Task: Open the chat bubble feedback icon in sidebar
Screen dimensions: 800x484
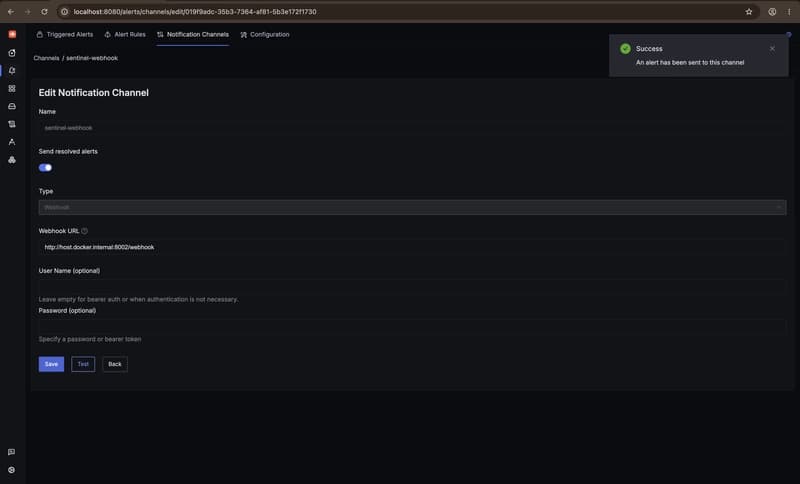Action: click(11, 452)
